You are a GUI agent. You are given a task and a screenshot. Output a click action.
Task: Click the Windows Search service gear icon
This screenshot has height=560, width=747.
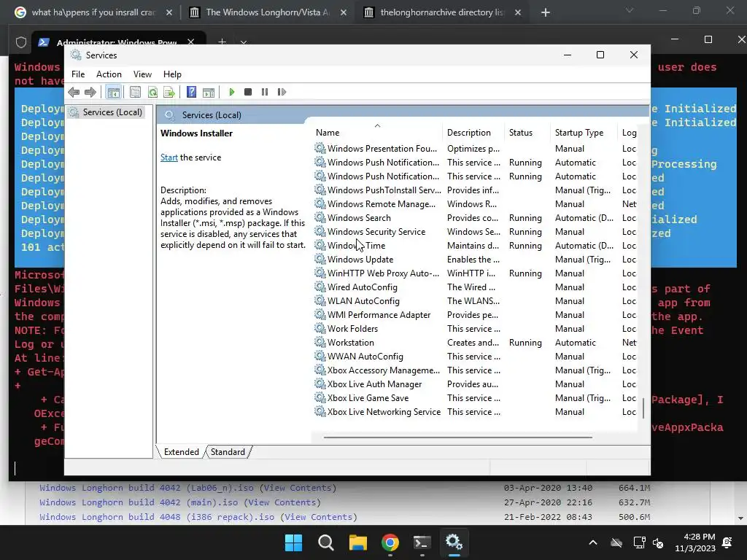coord(320,217)
